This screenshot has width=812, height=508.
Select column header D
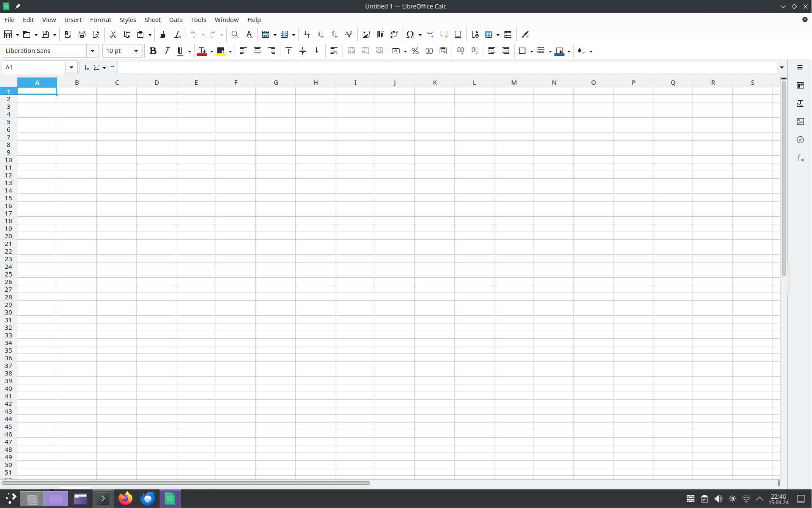[x=156, y=83]
